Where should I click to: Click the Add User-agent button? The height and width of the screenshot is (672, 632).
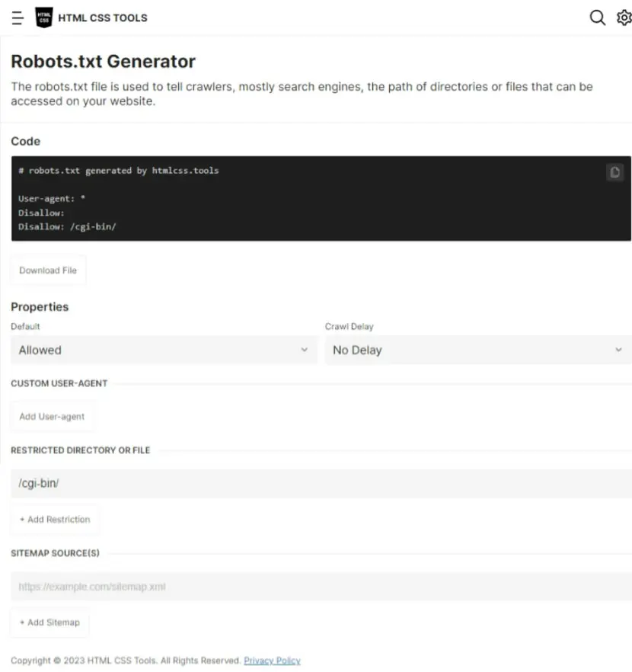pos(52,417)
